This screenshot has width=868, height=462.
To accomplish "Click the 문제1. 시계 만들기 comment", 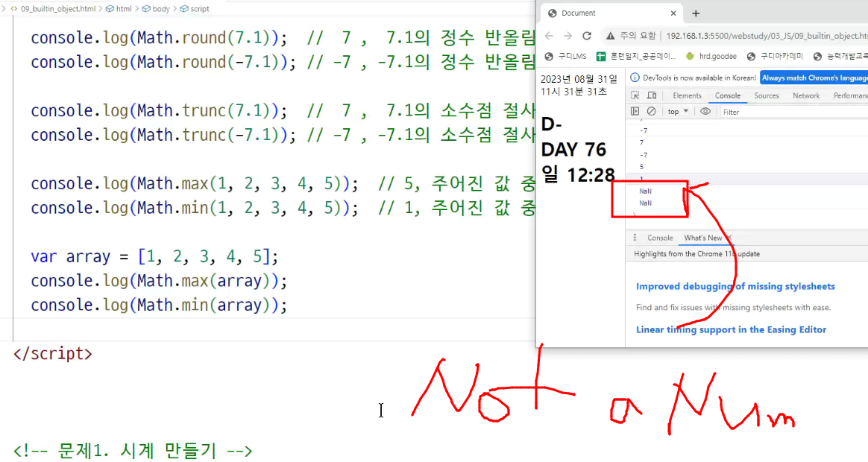I will tap(133, 450).
